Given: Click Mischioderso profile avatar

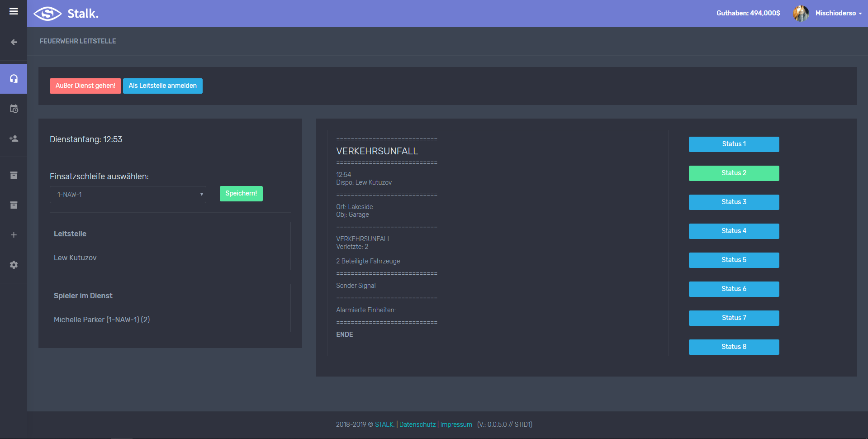Looking at the screenshot, I should tap(801, 13).
